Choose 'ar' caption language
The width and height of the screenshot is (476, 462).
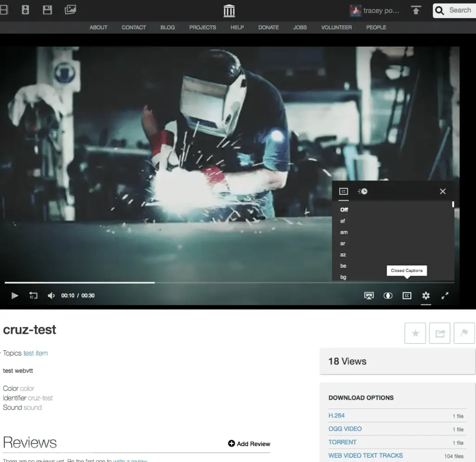tap(343, 244)
